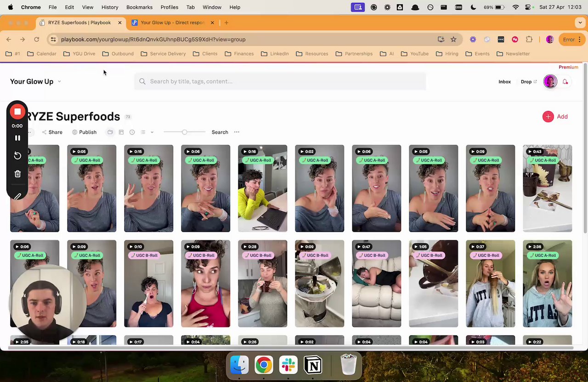The height and width of the screenshot is (382, 588).
Task: Open the Chrome extensions puzzle icon
Action: click(529, 40)
